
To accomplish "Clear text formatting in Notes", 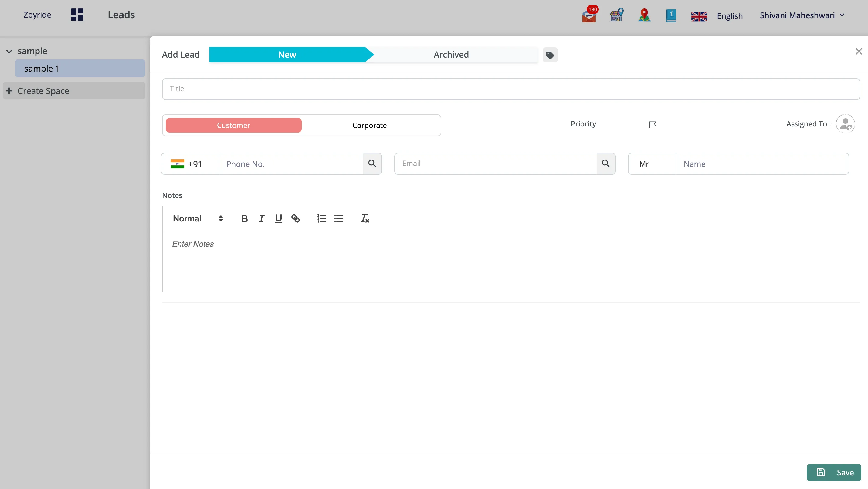I will [364, 219].
